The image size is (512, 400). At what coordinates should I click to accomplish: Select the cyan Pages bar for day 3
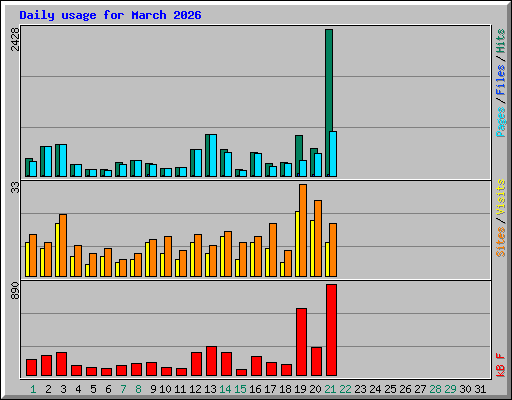[x=63, y=161]
